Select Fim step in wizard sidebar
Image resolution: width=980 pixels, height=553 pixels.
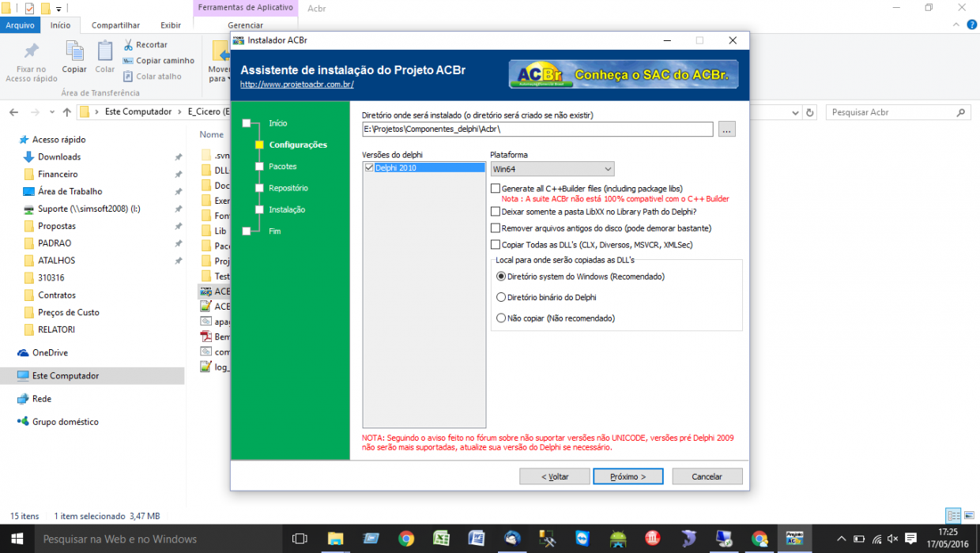[x=274, y=231]
